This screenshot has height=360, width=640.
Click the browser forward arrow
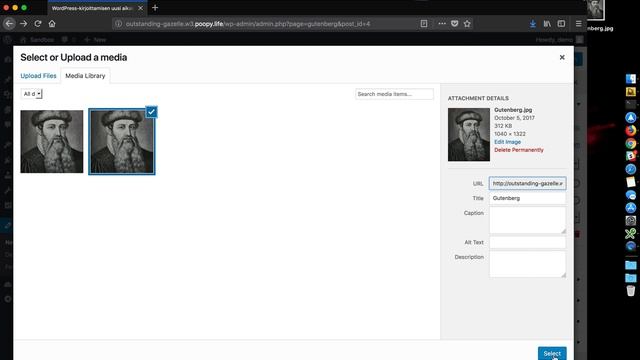[24, 24]
